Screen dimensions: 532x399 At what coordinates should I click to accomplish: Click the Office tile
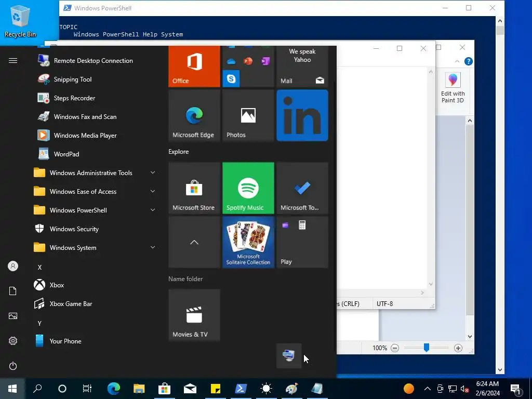(x=194, y=66)
